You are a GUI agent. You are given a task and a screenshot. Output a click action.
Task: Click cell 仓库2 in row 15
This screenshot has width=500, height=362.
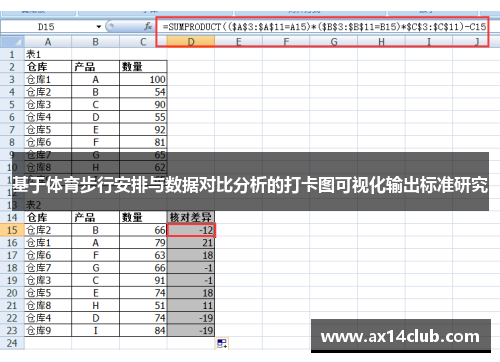pos(48,230)
